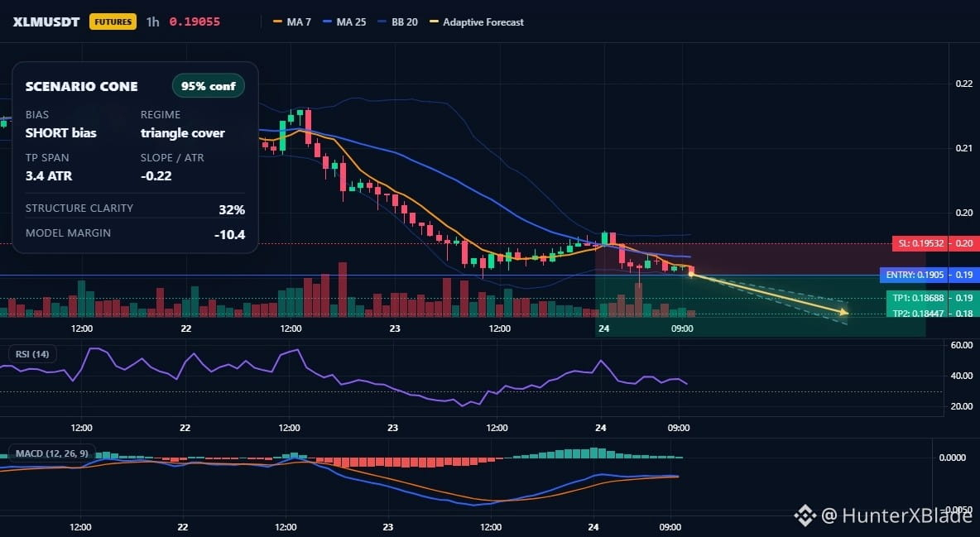Screen dimensions: 980x537
Task: Click the FUTURES badge
Action: 113,22
